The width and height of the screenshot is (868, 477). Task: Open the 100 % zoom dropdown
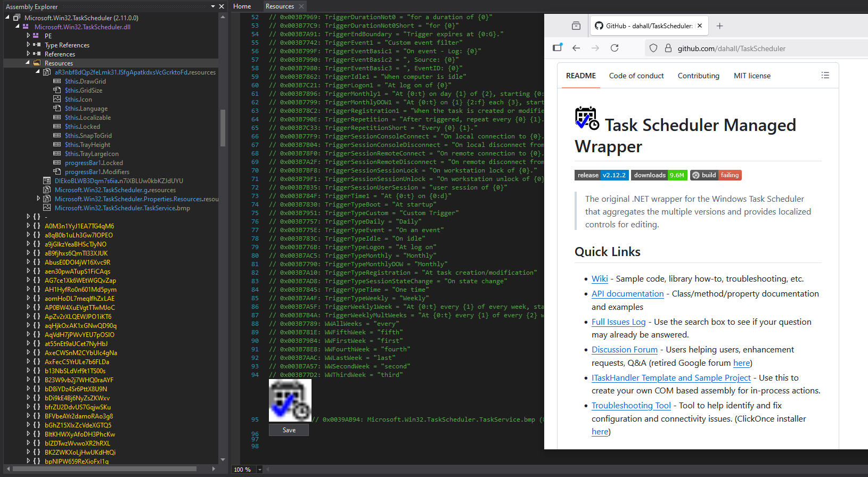point(260,470)
